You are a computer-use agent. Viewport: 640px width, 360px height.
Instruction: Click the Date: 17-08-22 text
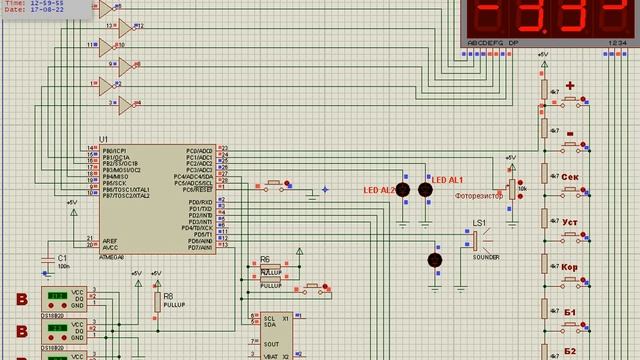tap(34, 9)
